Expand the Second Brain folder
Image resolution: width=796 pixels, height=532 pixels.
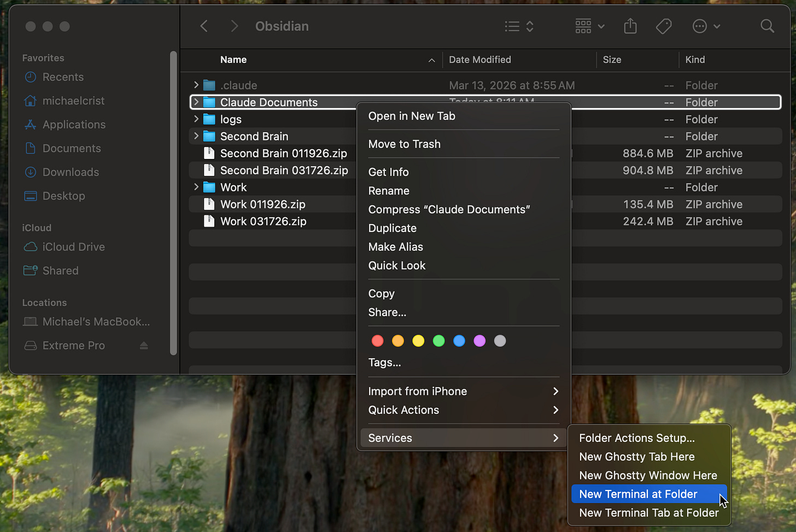(196, 136)
